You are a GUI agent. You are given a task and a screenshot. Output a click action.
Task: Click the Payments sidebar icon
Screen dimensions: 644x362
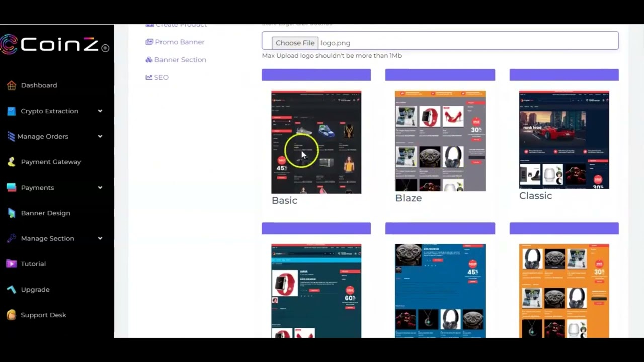coord(11,188)
